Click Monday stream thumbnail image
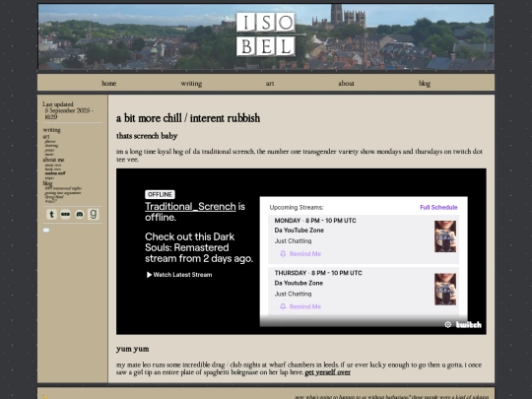The image size is (532, 399). pyautogui.click(x=445, y=236)
